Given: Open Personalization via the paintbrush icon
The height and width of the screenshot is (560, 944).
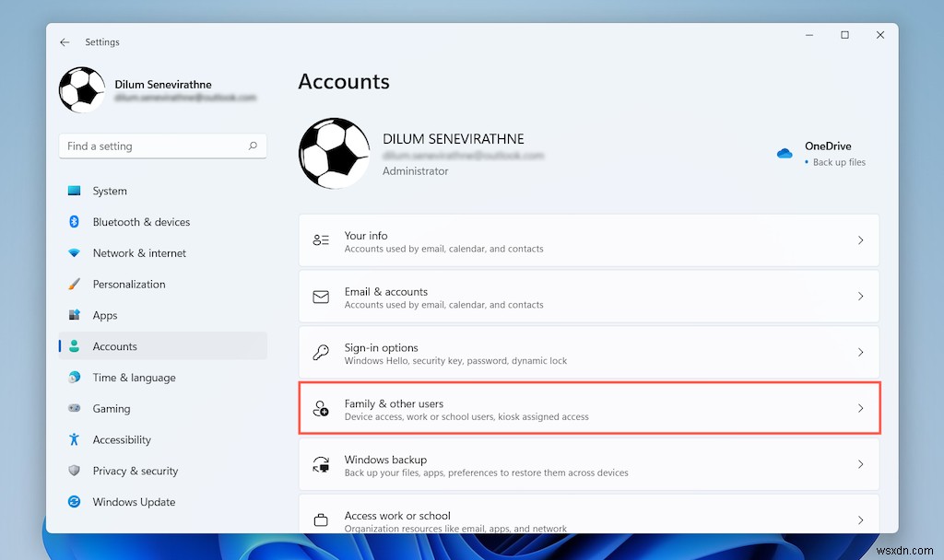Looking at the screenshot, I should coord(74,284).
